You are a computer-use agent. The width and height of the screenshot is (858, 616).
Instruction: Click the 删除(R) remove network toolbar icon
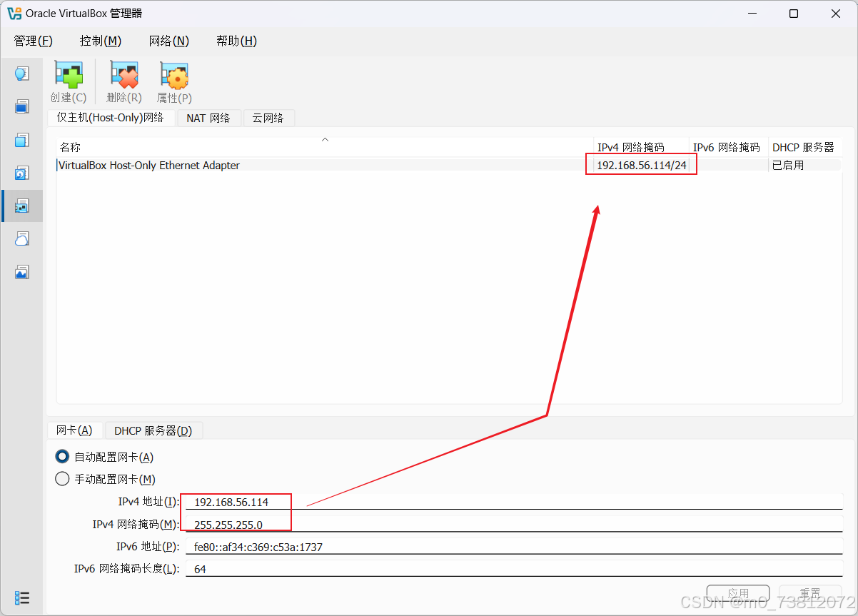coord(123,83)
